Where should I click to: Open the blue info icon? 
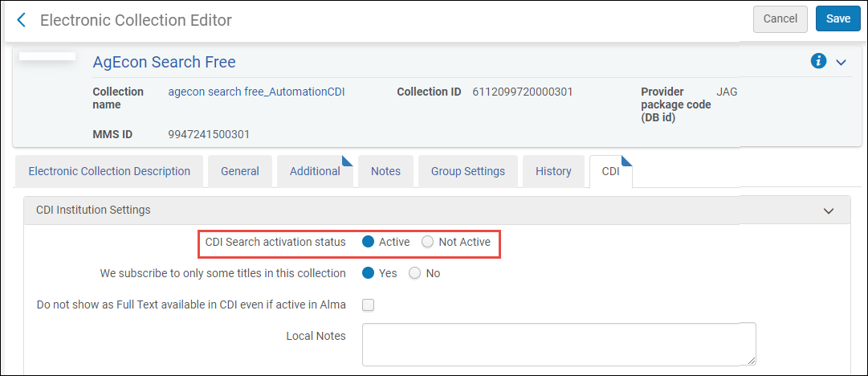818,61
